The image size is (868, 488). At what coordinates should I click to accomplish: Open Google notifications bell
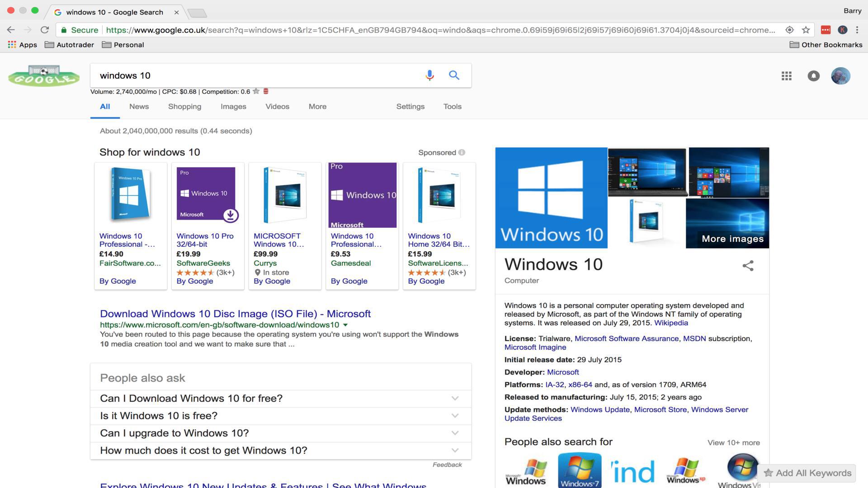click(x=813, y=76)
